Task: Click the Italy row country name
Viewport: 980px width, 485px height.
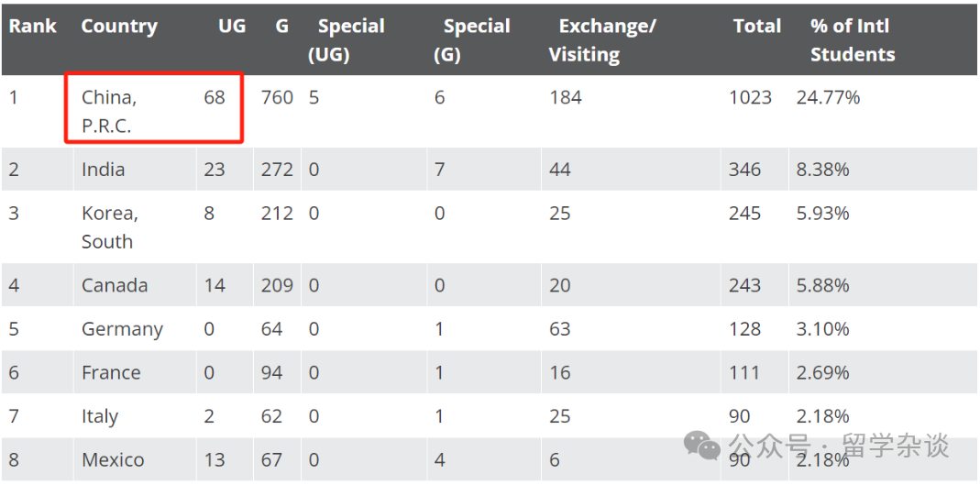Action: pos(100,416)
